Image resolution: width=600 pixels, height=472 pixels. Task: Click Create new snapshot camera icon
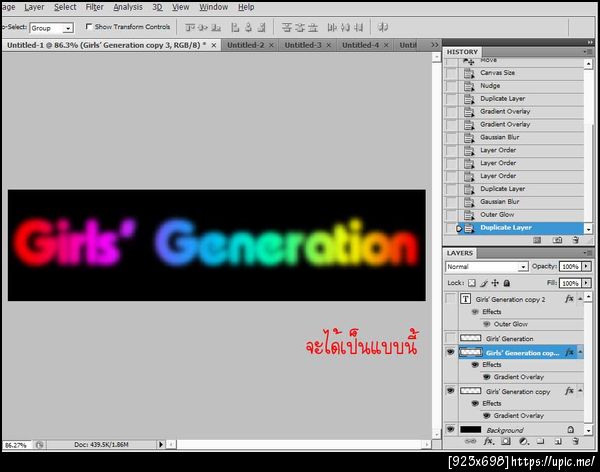pyautogui.click(x=557, y=240)
